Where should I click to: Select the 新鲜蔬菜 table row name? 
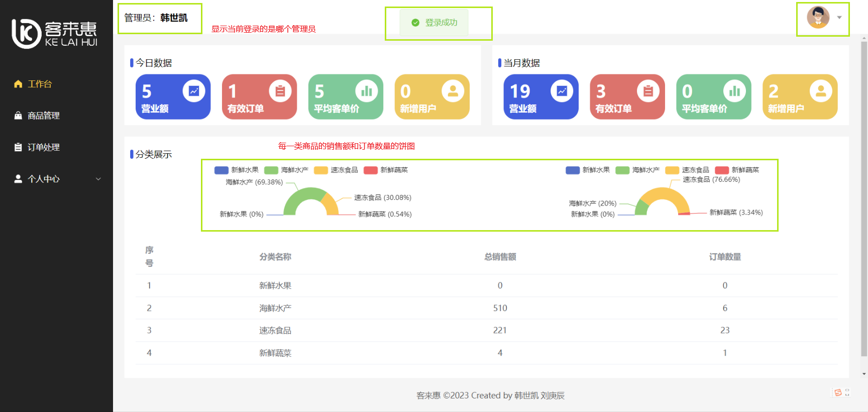pos(275,353)
